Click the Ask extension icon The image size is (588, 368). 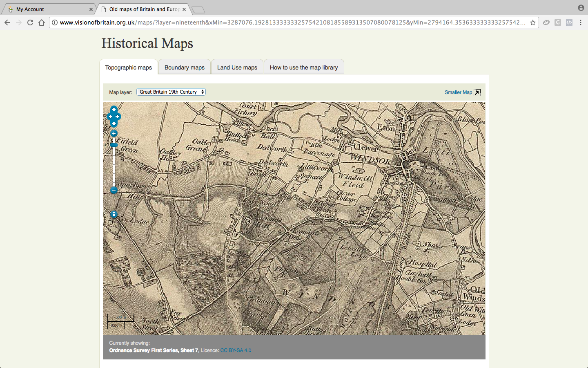point(546,22)
